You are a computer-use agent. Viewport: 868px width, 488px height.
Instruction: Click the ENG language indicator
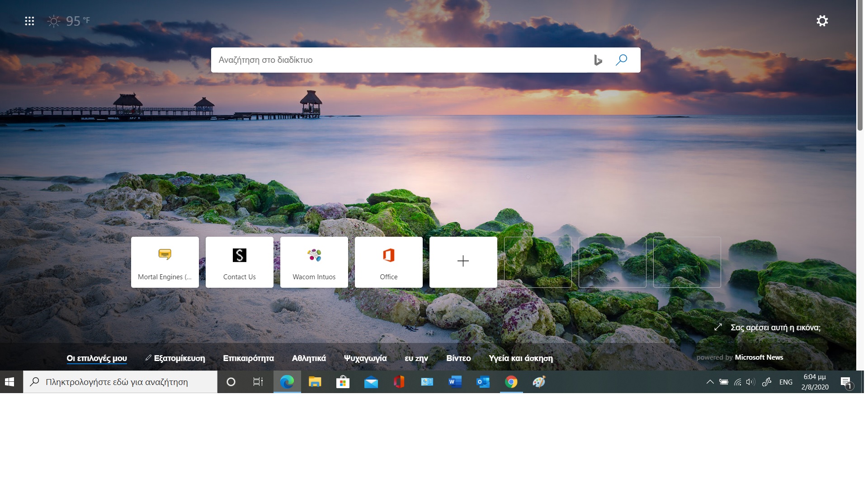(786, 382)
